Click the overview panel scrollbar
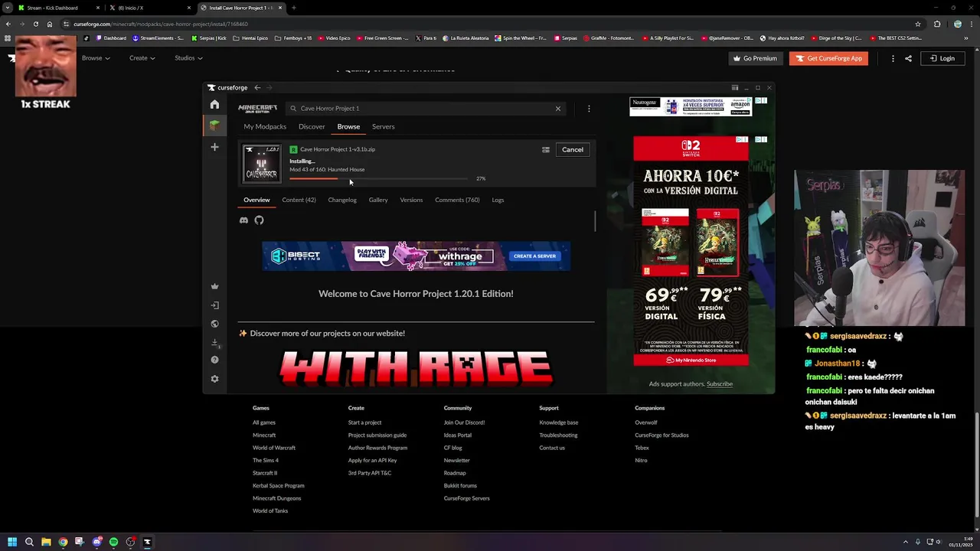 tap(595, 220)
